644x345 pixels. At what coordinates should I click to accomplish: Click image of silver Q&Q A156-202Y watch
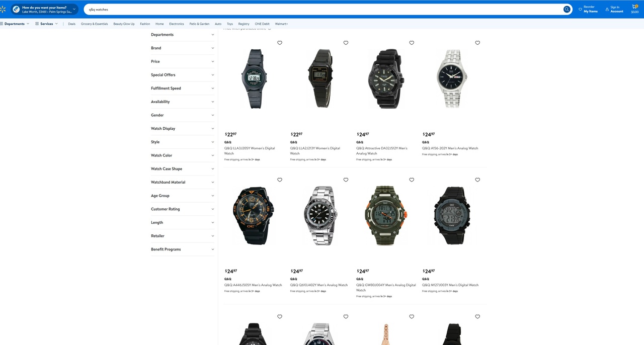(452, 78)
